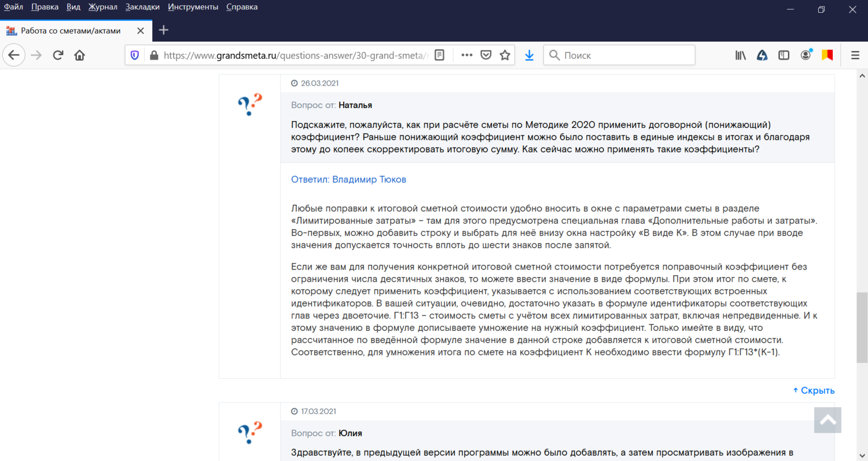Screen dimensions: 868x461
Task: Save the page to Pocket
Action: pos(487,55)
